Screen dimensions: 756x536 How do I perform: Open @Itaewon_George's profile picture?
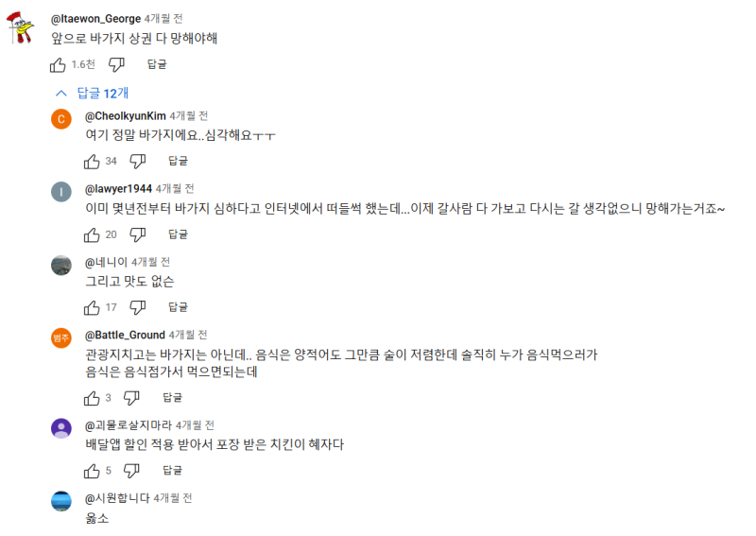click(x=20, y=27)
